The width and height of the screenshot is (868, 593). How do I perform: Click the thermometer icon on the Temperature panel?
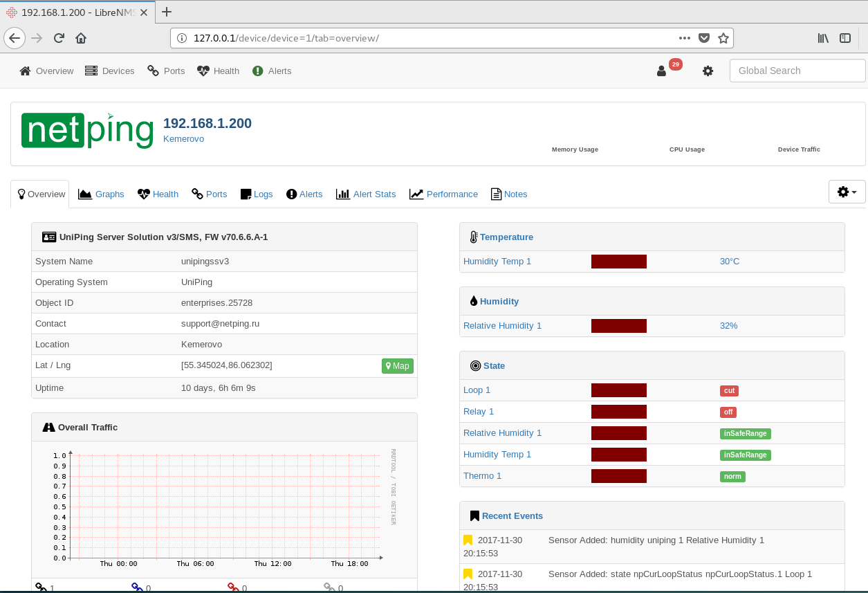point(472,237)
